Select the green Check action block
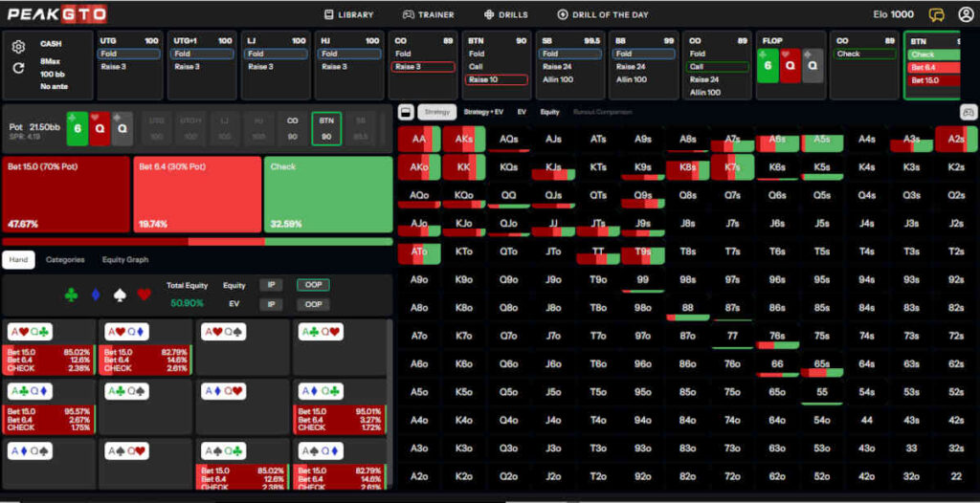980x503 pixels. tap(327, 194)
